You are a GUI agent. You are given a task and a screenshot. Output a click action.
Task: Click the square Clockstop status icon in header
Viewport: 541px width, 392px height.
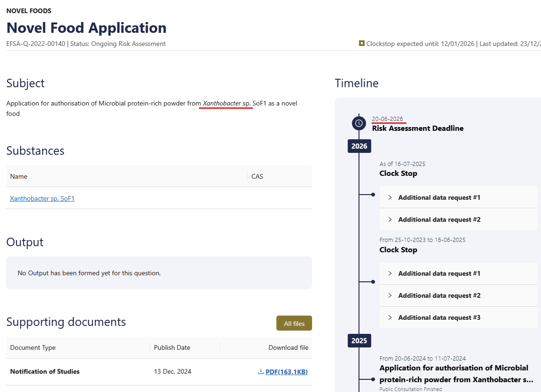tap(362, 43)
